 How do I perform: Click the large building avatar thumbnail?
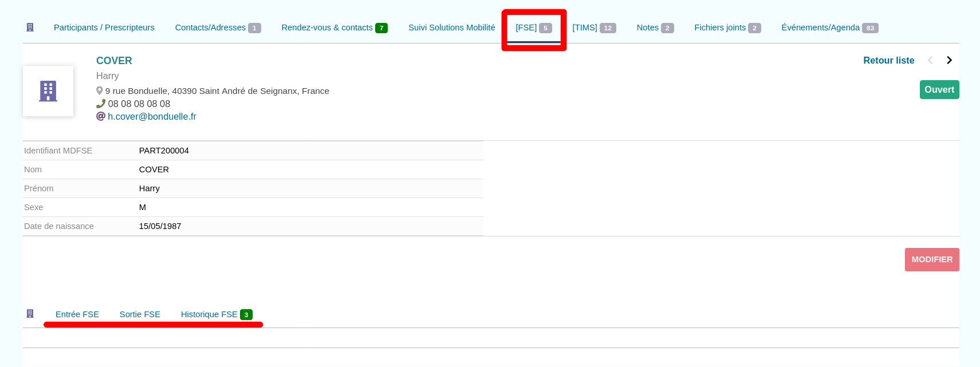48,91
